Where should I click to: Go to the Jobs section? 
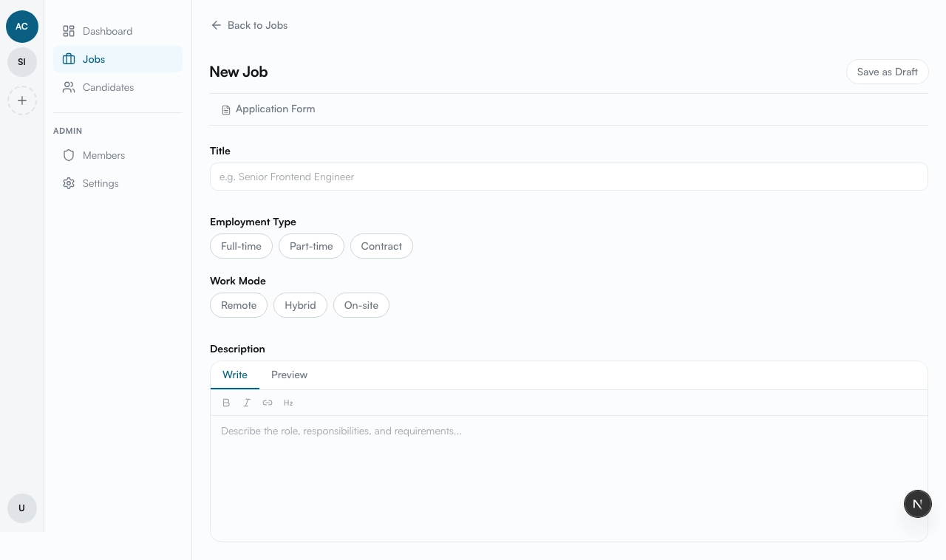click(118, 59)
